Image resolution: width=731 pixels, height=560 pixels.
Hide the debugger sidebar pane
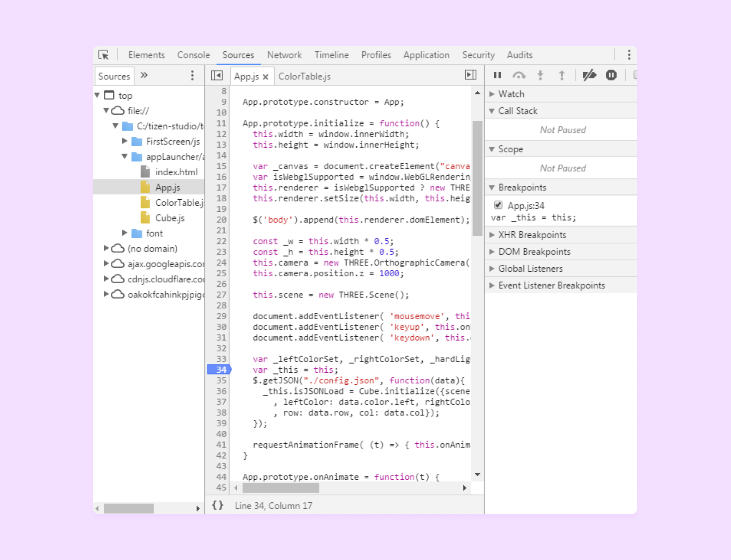tap(470, 75)
